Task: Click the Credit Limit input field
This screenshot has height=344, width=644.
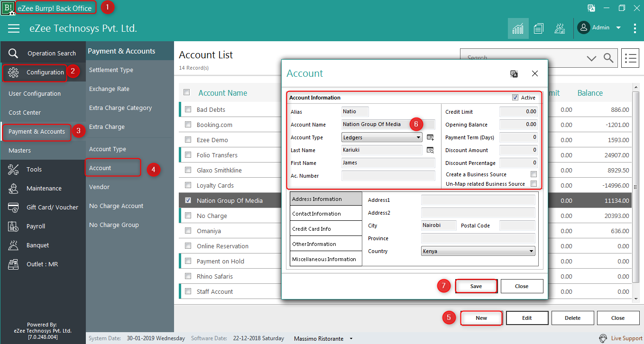Action: [x=518, y=112]
